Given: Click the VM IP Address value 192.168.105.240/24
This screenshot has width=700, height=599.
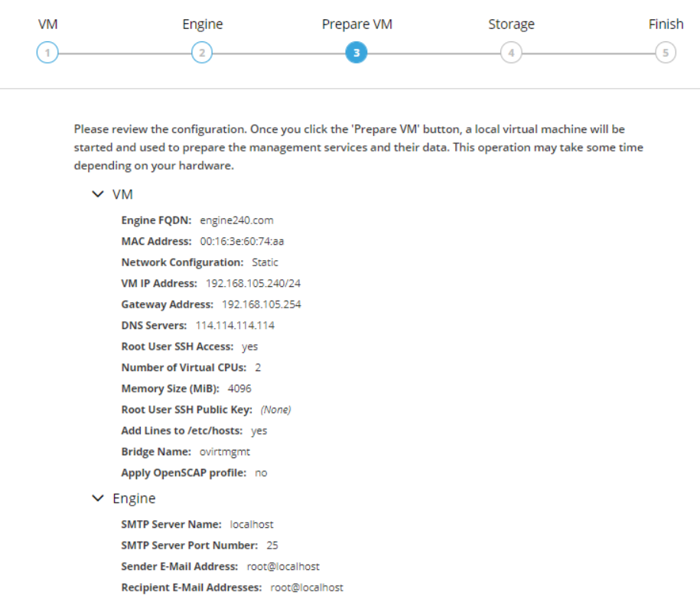Looking at the screenshot, I should (x=252, y=284).
